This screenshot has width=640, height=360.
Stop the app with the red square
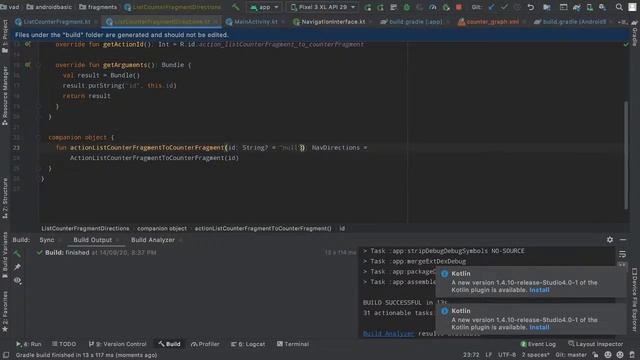point(459,7)
